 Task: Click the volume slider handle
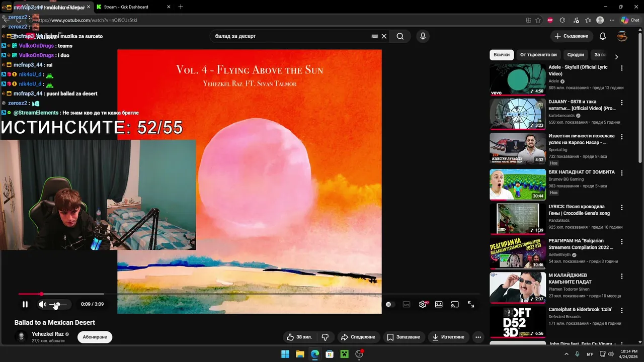click(x=57, y=305)
